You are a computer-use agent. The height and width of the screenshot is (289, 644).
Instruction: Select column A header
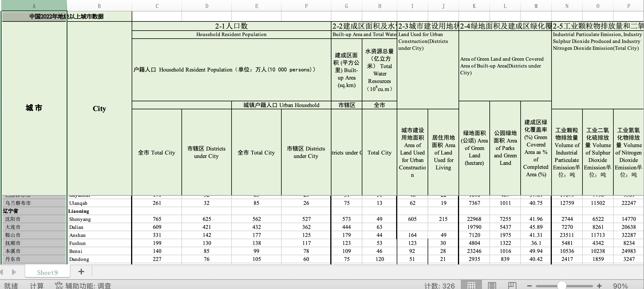coord(34,6)
